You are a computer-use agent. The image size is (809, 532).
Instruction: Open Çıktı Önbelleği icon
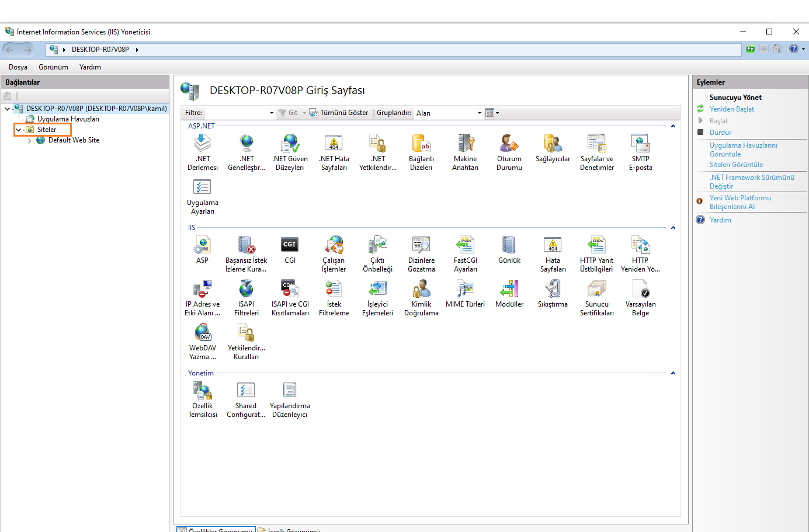(x=378, y=245)
